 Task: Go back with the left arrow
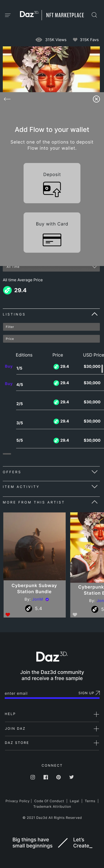coord(7,99)
